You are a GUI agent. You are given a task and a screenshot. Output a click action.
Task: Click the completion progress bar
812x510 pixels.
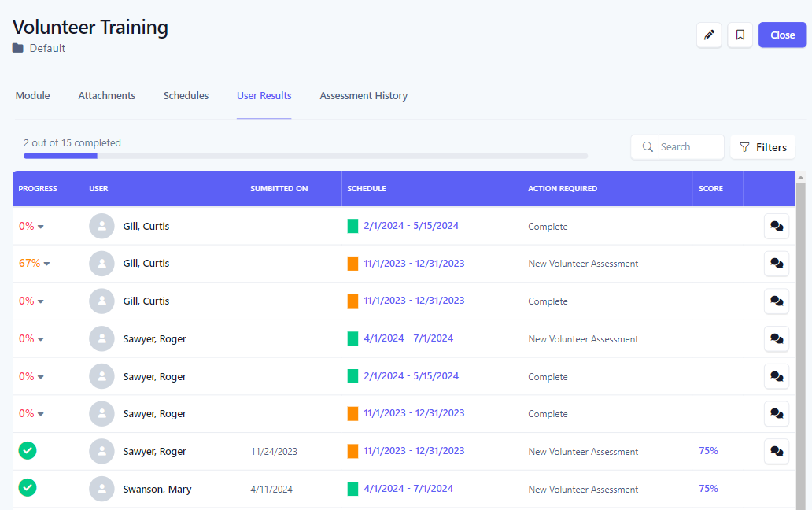coord(305,156)
